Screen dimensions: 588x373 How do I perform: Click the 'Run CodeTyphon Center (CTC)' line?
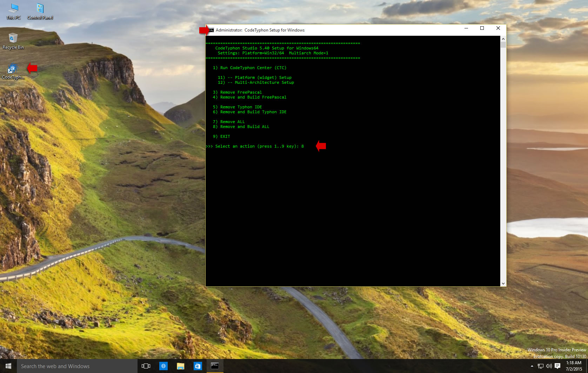coord(249,68)
